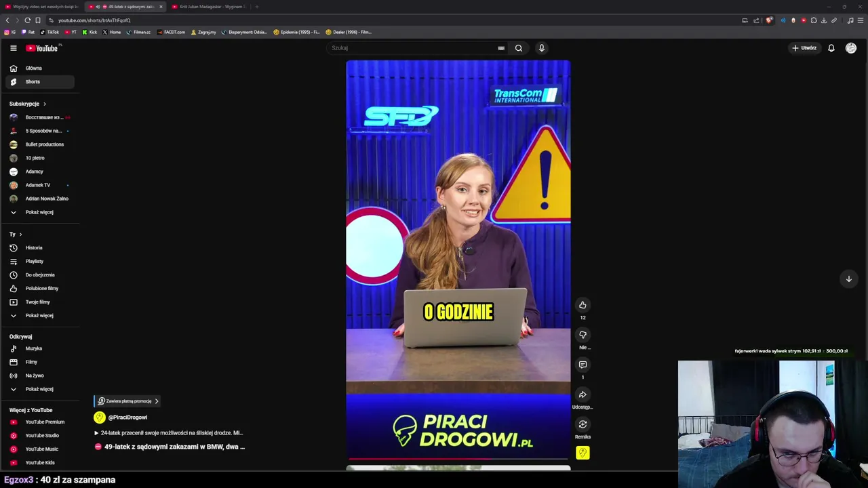Viewport: 868px width, 488px height.
Task: Open Do obejrzenia watch later list
Action: point(39,275)
